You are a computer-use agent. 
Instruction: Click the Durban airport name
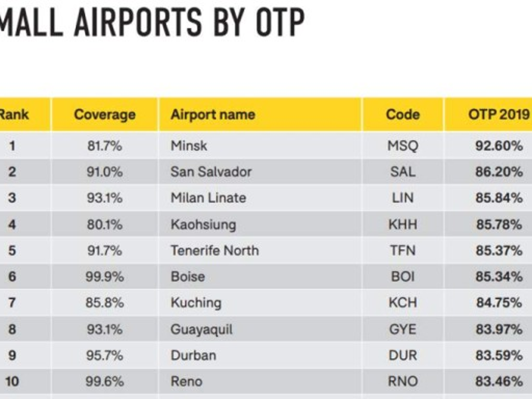point(194,356)
